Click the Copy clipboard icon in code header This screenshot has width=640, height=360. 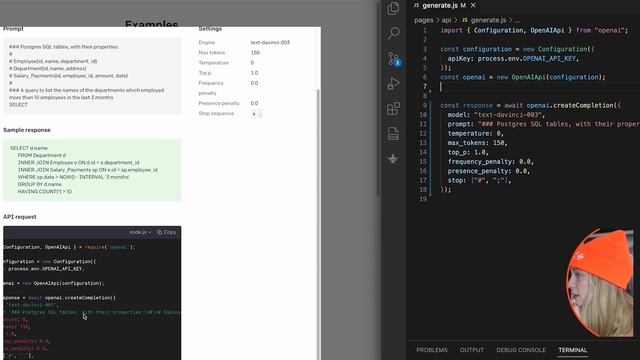click(160, 232)
